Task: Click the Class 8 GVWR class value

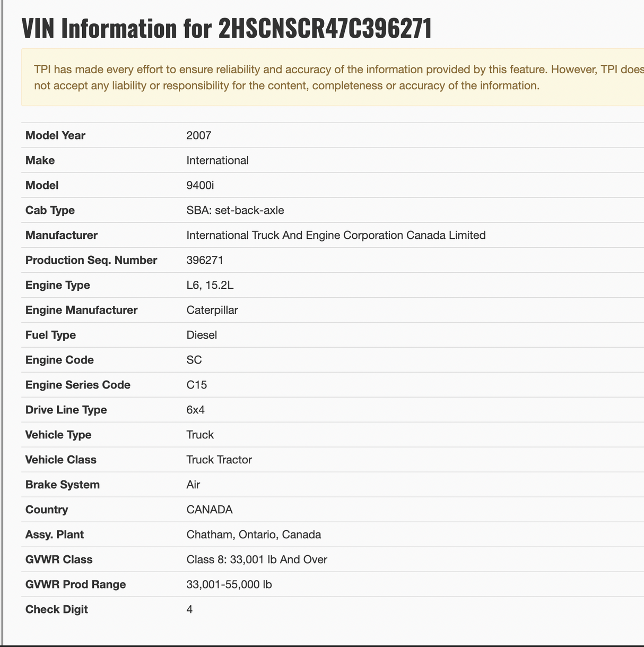Action: [257, 559]
